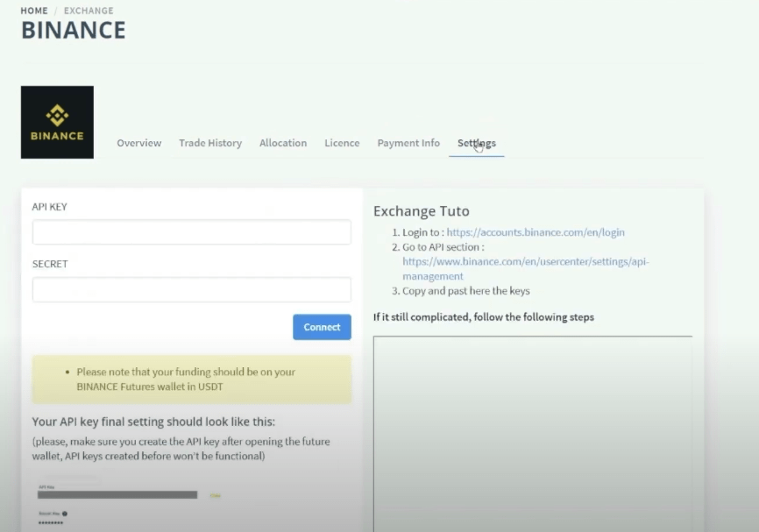Image resolution: width=759 pixels, height=532 pixels.
Task: Switch to the Overview tab
Action: pos(139,143)
